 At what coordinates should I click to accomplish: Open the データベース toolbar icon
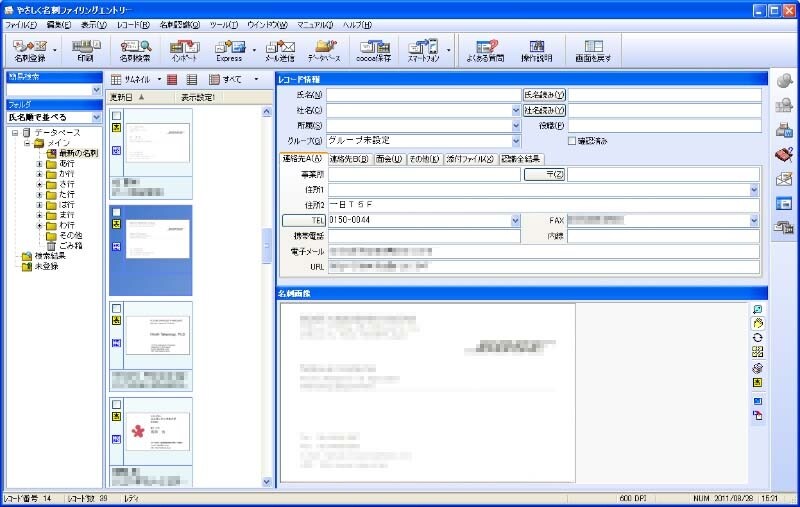pyautogui.click(x=324, y=49)
